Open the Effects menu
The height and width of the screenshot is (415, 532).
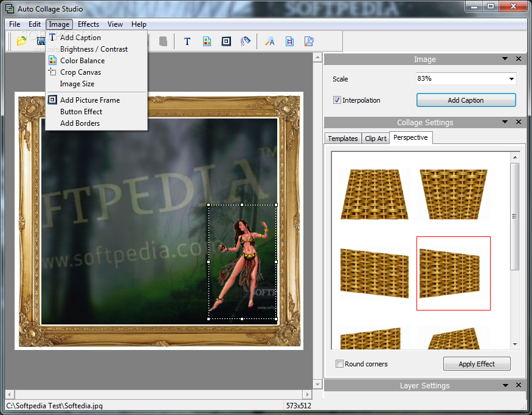point(88,24)
